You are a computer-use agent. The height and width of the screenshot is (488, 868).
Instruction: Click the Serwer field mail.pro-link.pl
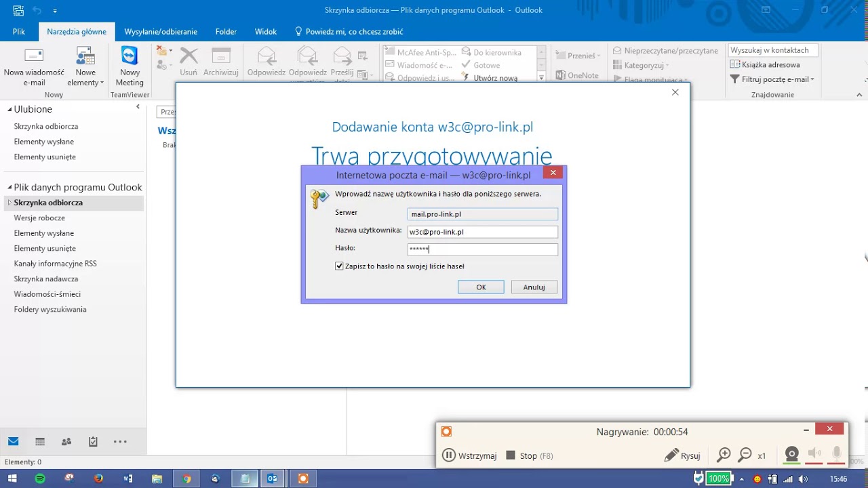(483, 214)
